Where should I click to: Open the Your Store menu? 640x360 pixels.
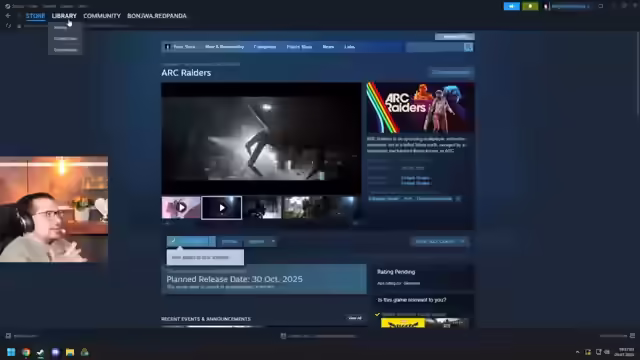pyautogui.click(x=184, y=47)
